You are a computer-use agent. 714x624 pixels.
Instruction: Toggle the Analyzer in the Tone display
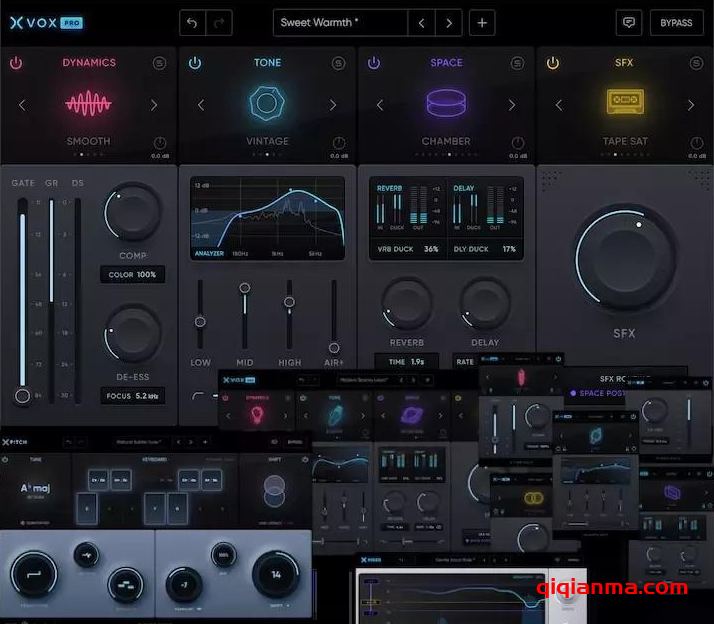point(209,253)
